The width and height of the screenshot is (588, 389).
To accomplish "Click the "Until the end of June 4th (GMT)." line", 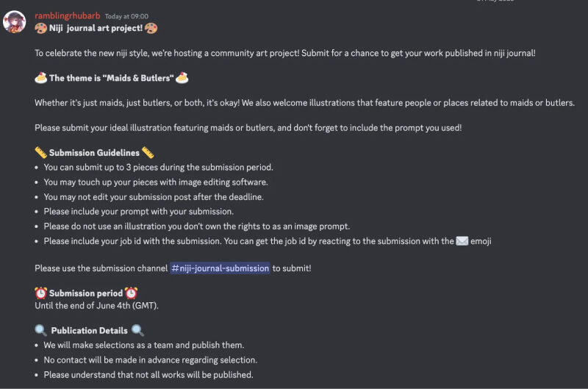I will [x=96, y=305].
